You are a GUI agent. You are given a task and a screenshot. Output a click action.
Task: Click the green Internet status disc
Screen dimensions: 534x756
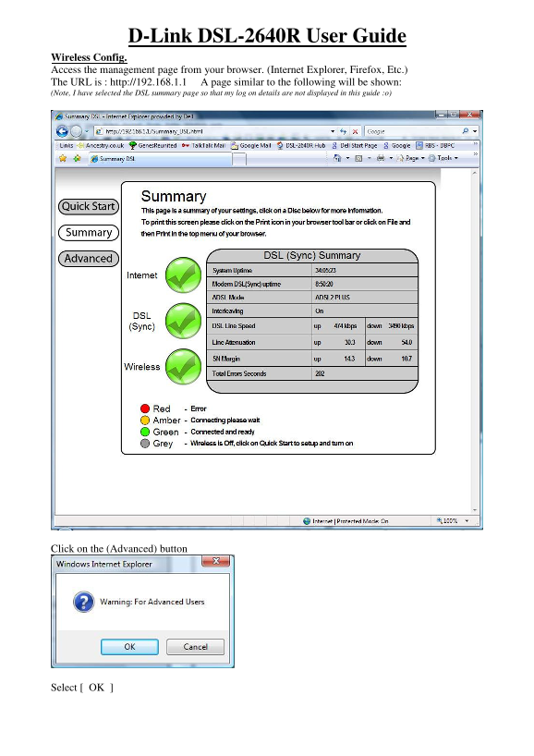[184, 275]
